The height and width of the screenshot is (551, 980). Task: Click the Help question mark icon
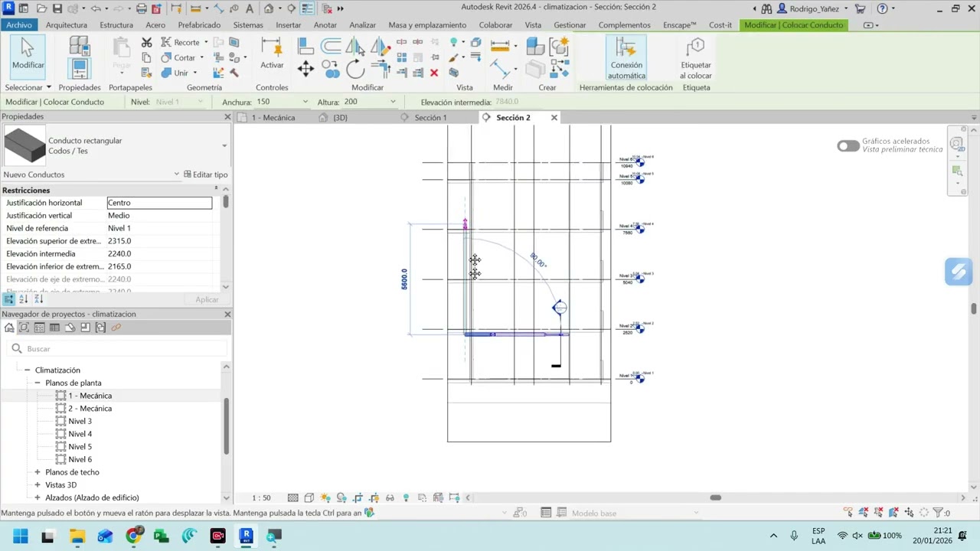882,8
